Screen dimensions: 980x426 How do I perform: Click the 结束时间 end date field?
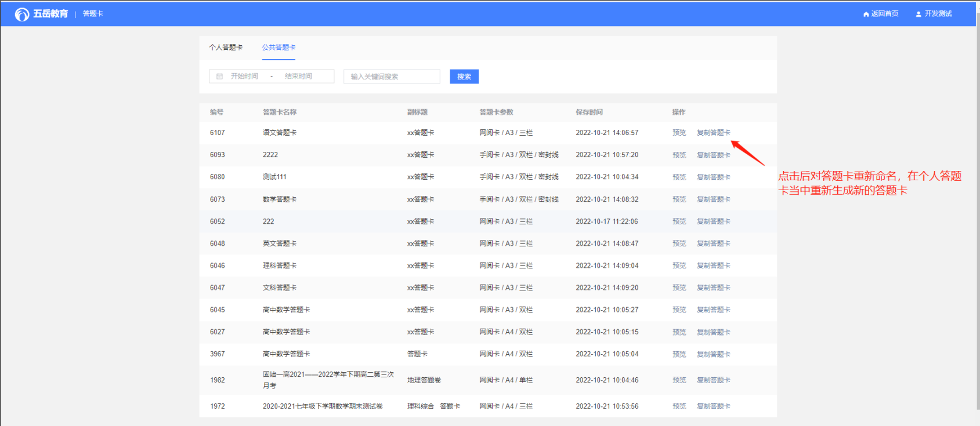pos(298,77)
